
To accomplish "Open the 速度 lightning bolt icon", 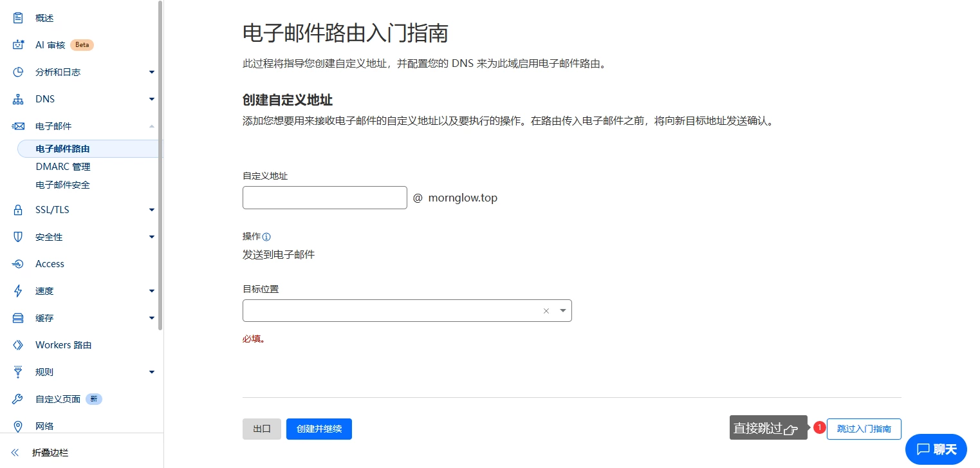I will [x=19, y=290].
